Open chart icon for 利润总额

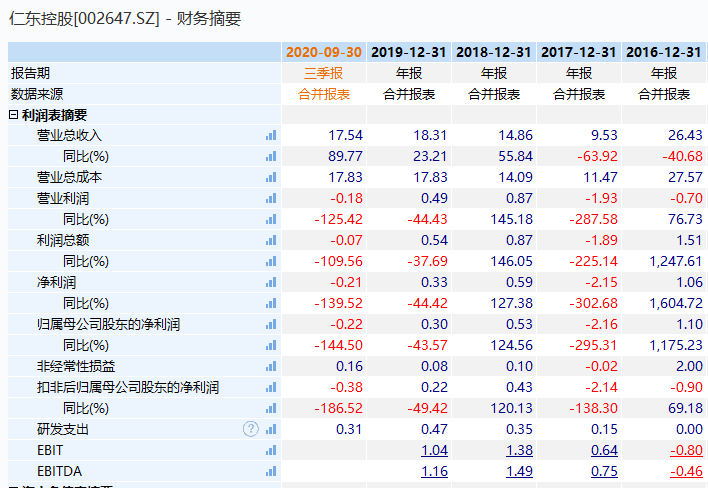271,240
